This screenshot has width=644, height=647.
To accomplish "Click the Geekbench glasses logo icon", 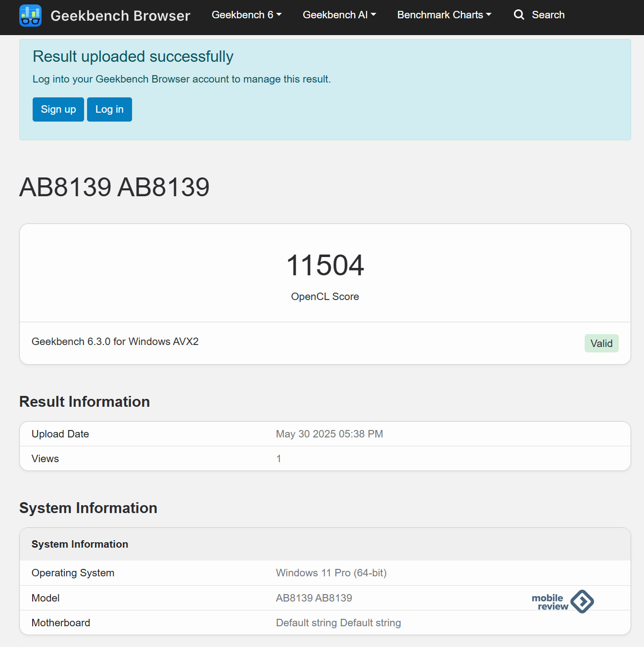I will [30, 15].
